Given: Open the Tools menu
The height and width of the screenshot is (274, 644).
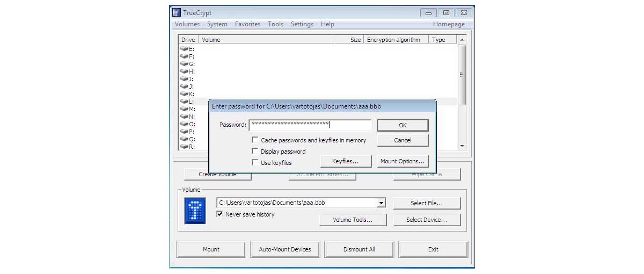Looking at the screenshot, I should click(x=276, y=24).
